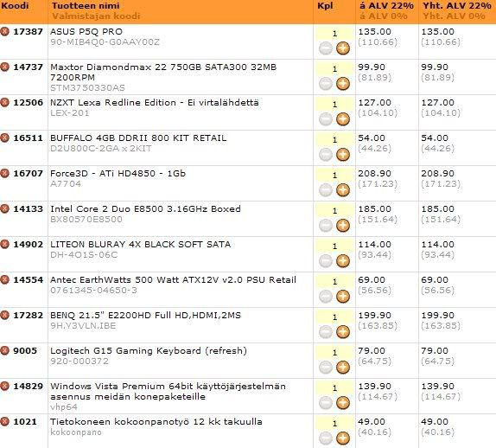Decrease quantity of kokoonpanotyö assembly service
Image resolution: width=496 pixels, height=448 pixels.
(326, 438)
